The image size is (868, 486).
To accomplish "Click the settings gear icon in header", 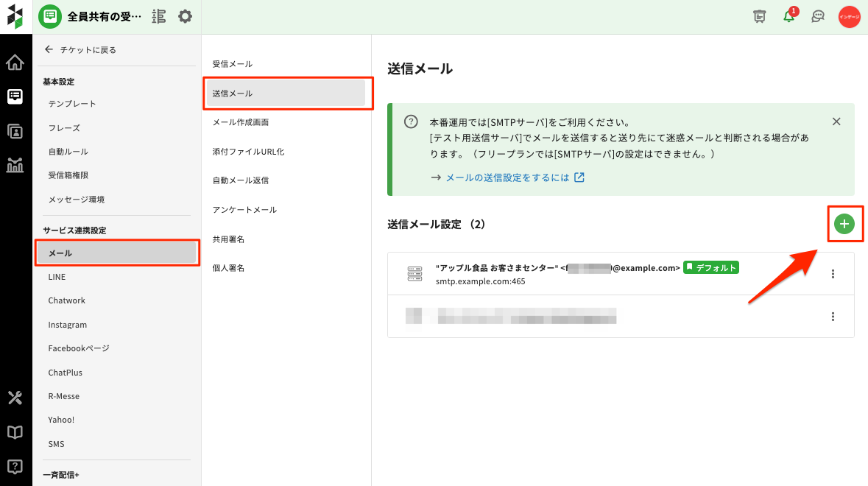I will coord(185,16).
